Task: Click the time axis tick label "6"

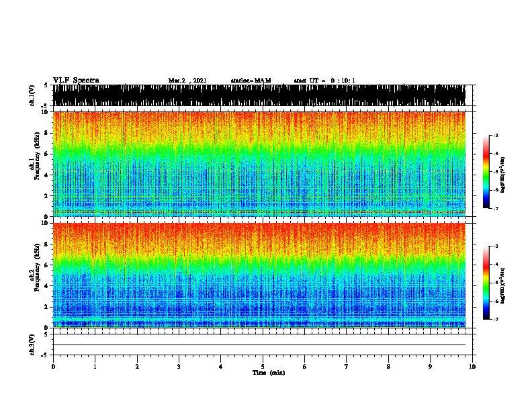Action: point(305,367)
